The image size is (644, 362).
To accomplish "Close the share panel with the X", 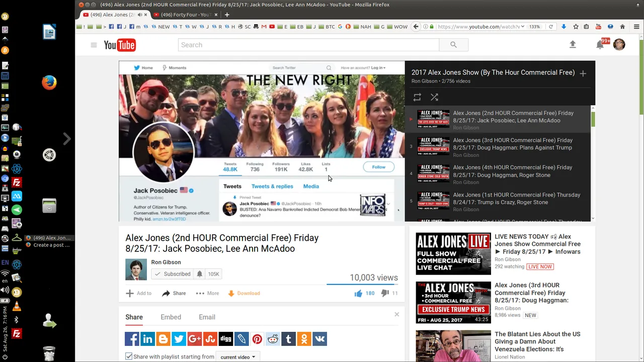I will click(396, 315).
